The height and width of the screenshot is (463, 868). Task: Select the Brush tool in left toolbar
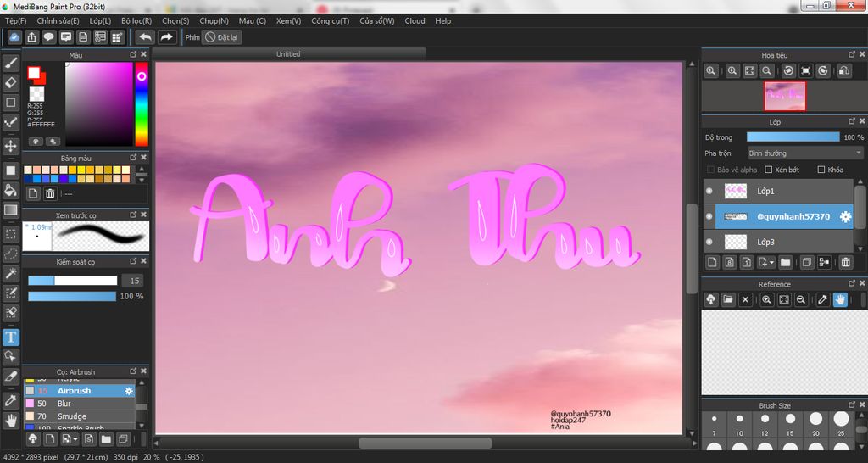pyautogui.click(x=10, y=63)
